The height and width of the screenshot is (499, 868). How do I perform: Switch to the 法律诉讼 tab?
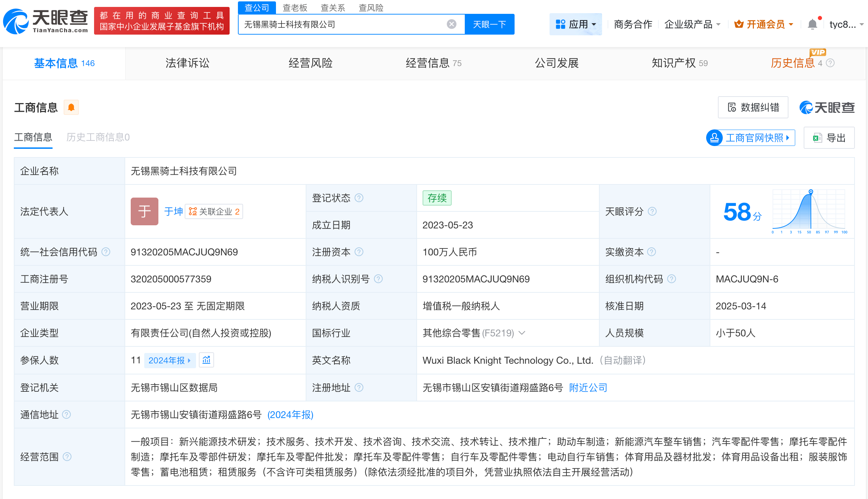pyautogui.click(x=187, y=63)
